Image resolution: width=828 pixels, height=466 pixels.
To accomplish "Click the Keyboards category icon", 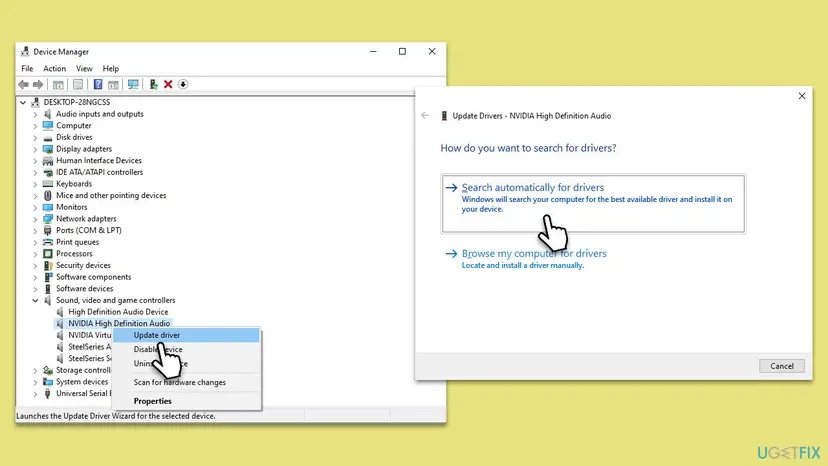I will tap(48, 184).
